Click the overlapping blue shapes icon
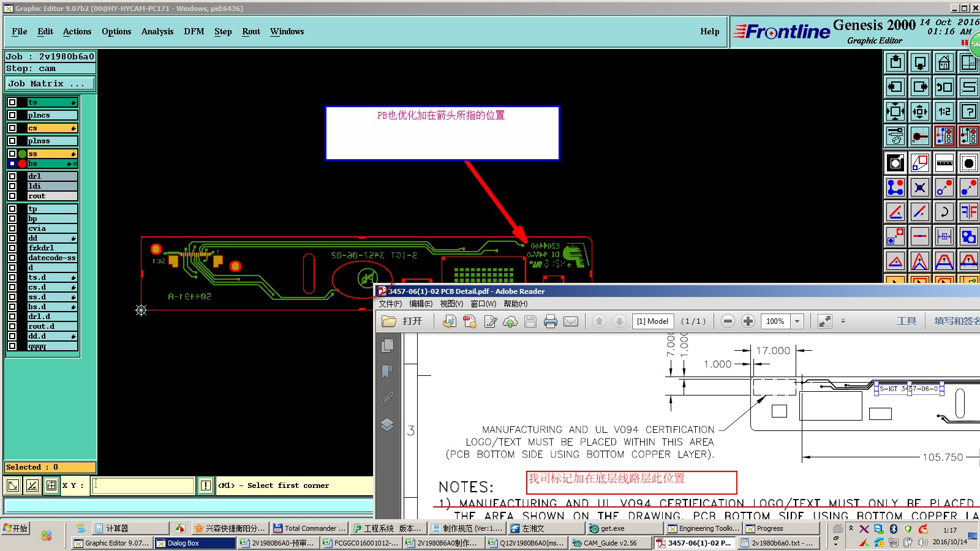980x551 pixels. pos(968,236)
